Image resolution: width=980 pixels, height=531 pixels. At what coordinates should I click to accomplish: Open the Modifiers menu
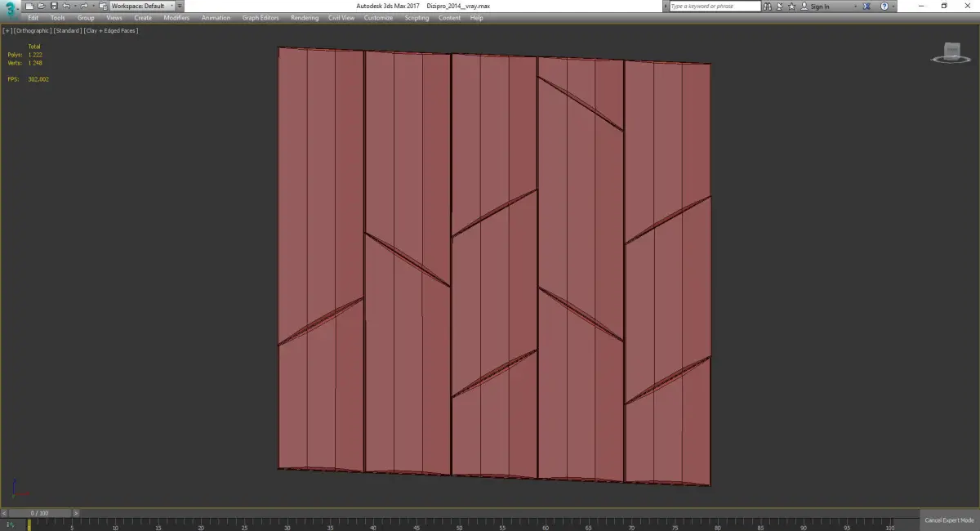point(176,18)
